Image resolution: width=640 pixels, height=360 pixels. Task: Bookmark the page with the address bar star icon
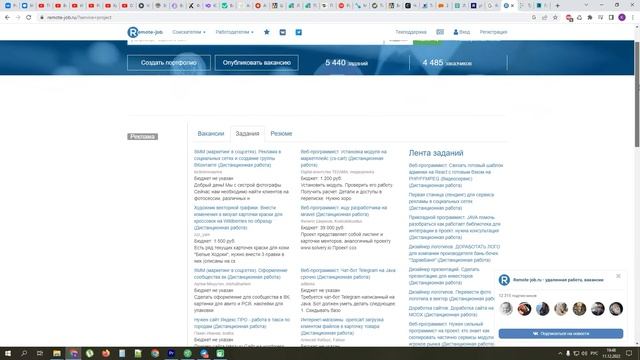(x=555, y=18)
